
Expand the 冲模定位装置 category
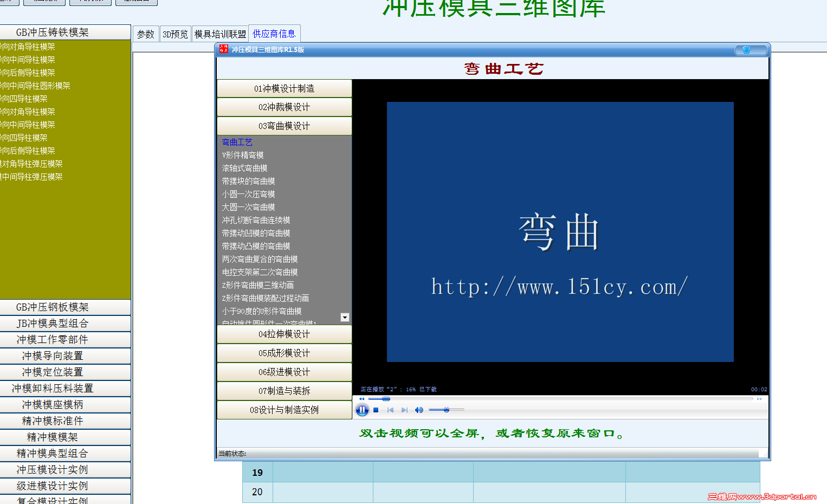click(65, 372)
